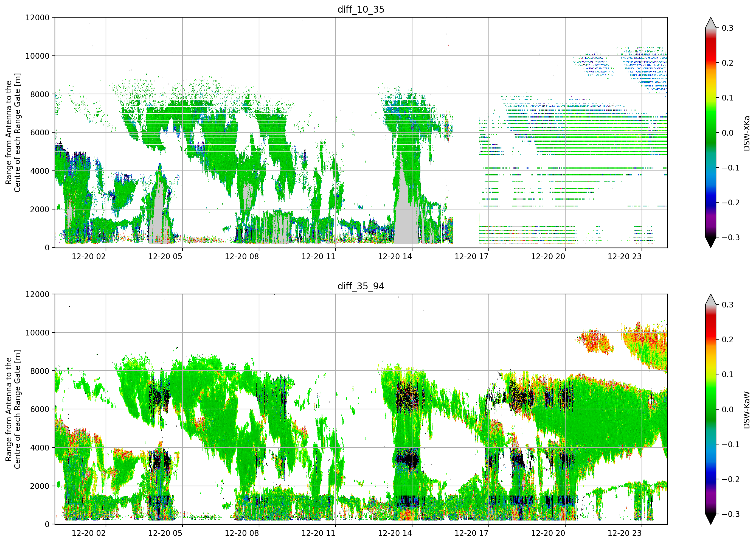Click "12-20 02" tick under the diff_10_35 plot
756x543 pixels.
[89, 256]
